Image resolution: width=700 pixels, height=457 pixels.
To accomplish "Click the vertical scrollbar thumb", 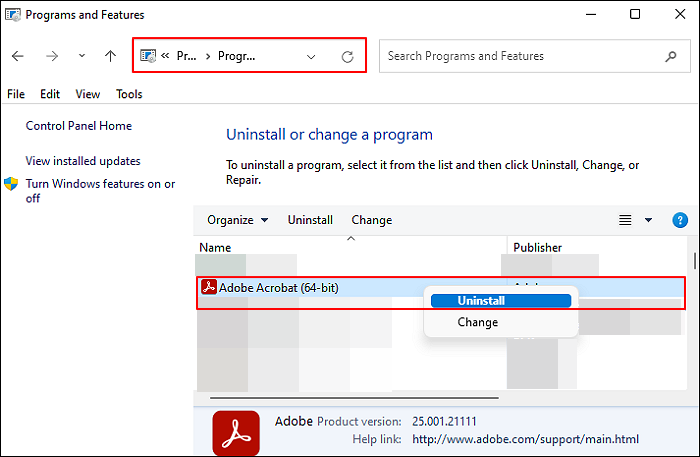I will coord(695,261).
